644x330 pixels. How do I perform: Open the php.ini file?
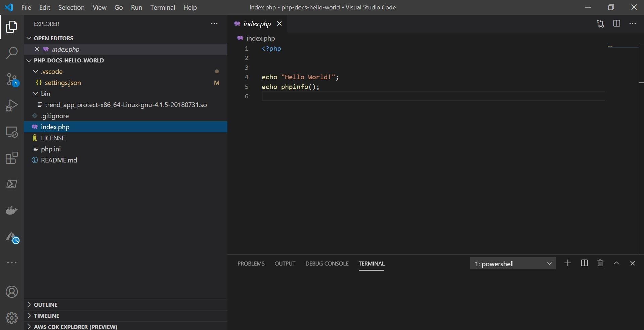point(51,149)
